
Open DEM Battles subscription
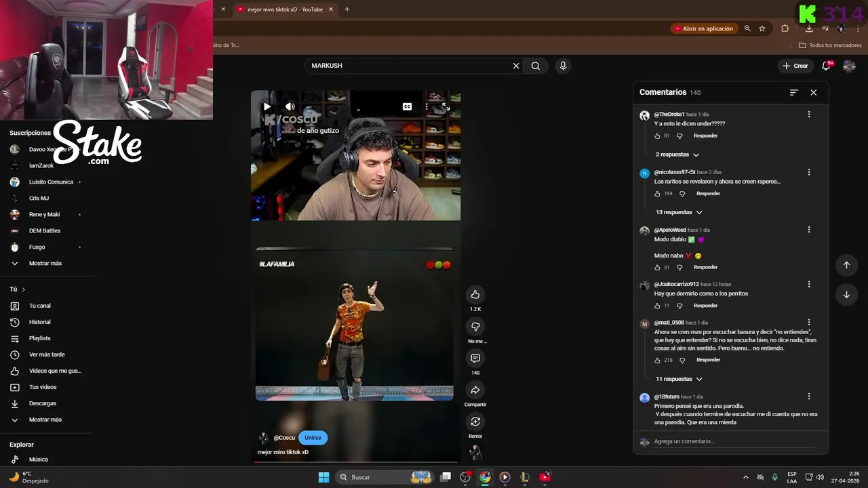45,230
